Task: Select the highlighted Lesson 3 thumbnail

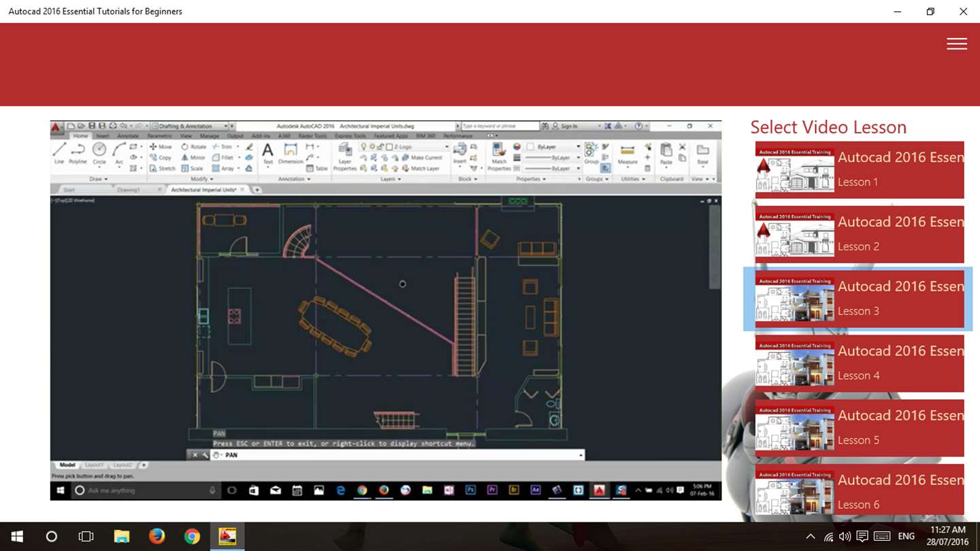Action: [795, 299]
